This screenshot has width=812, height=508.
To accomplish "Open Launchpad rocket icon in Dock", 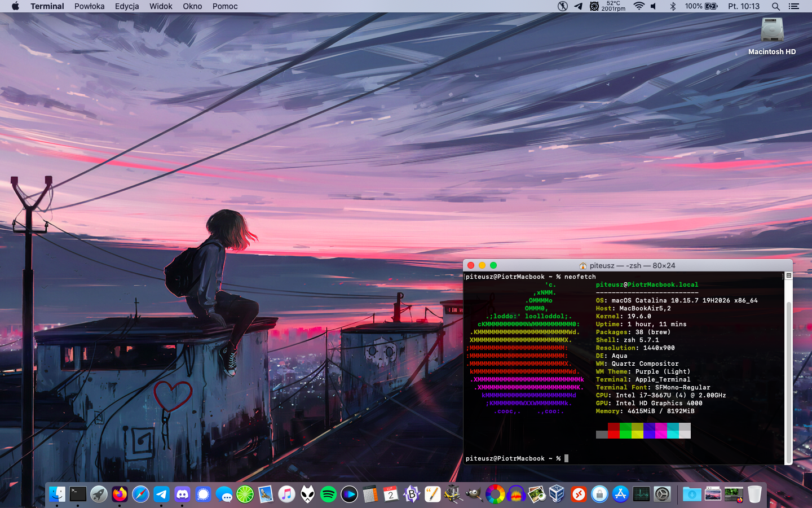I will (x=99, y=494).
